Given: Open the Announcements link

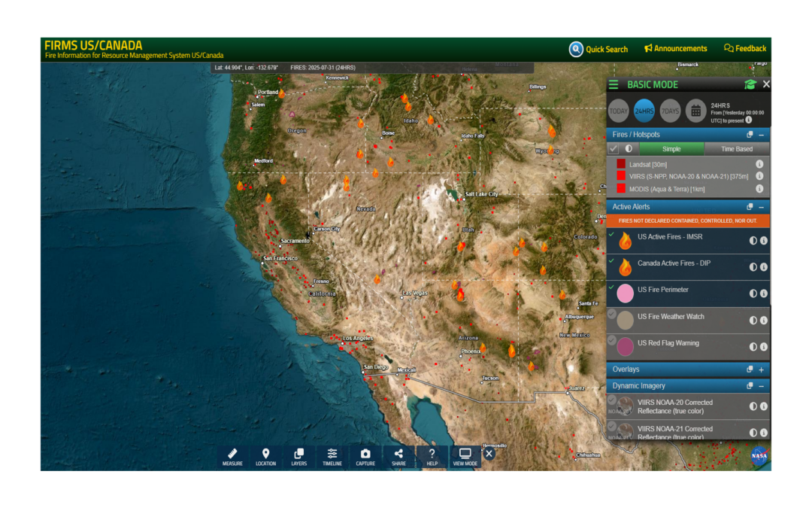Looking at the screenshot, I should point(676,49).
